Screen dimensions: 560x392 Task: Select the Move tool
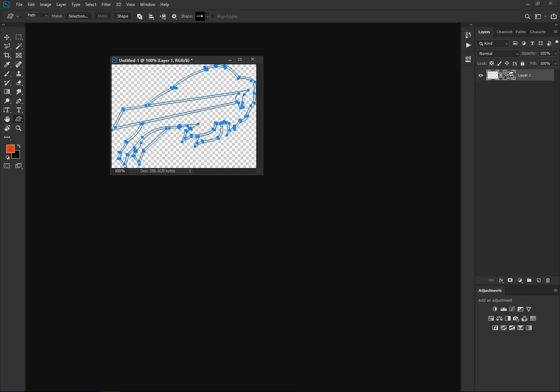pyautogui.click(x=7, y=37)
